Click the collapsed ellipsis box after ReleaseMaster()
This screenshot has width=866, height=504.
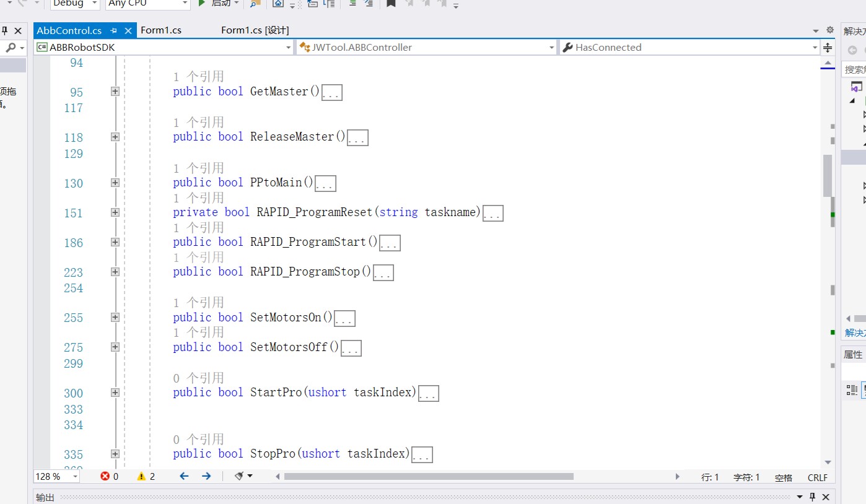(357, 138)
